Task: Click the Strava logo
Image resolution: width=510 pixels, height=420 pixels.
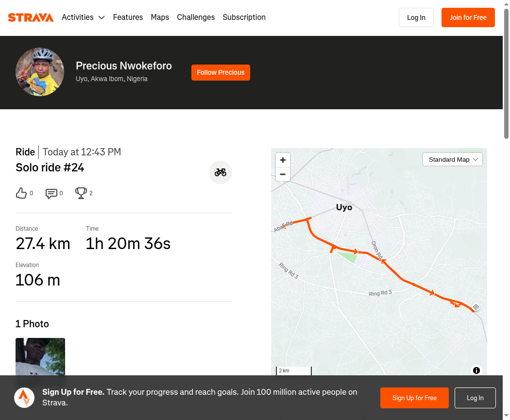Action: coord(31,17)
